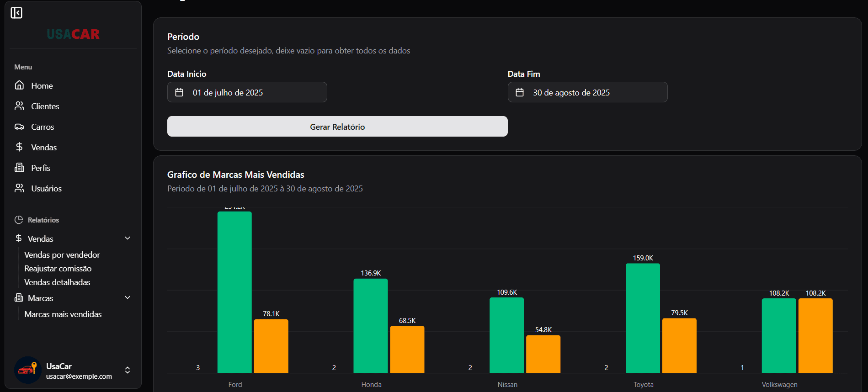Open Marcas mais vendidas report
Image resolution: width=868 pixels, height=392 pixels.
pyautogui.click(x=63, y=314)
